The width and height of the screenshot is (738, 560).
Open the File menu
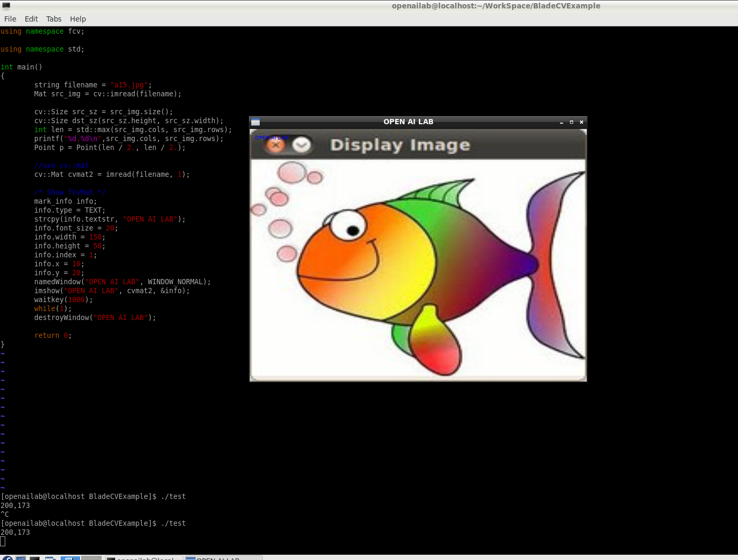(10, 19)
